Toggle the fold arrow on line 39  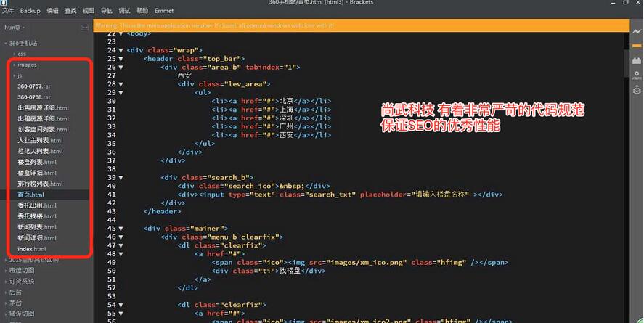[x=121, y=177]
